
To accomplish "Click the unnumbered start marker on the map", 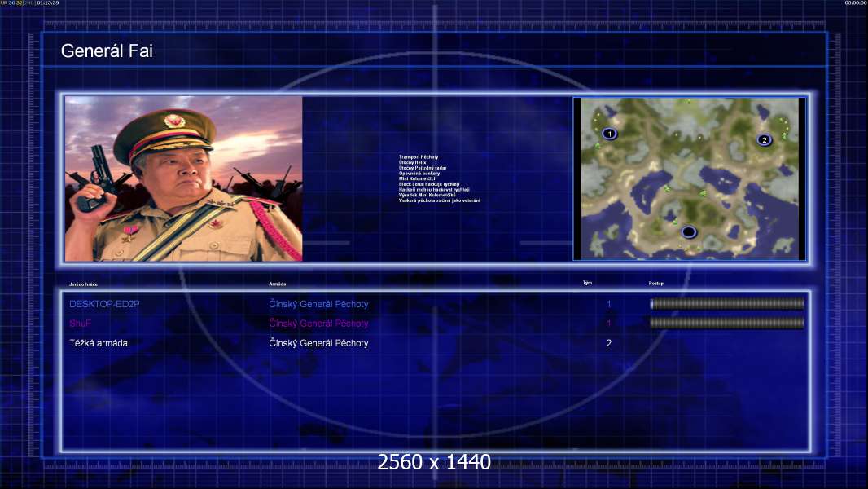I will 689,232.
